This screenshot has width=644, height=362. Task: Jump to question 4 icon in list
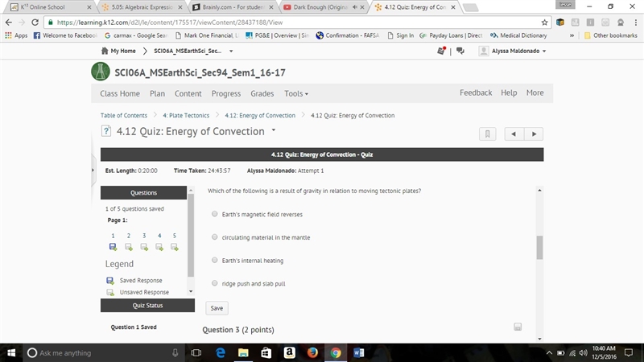tap(159, 247)
